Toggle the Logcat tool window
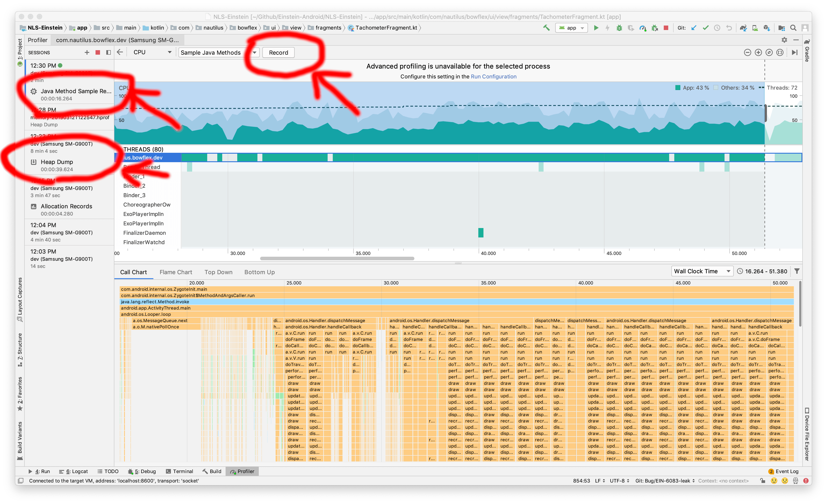The height and width of the screenshot is (504, 827). [x=74, y=471]
